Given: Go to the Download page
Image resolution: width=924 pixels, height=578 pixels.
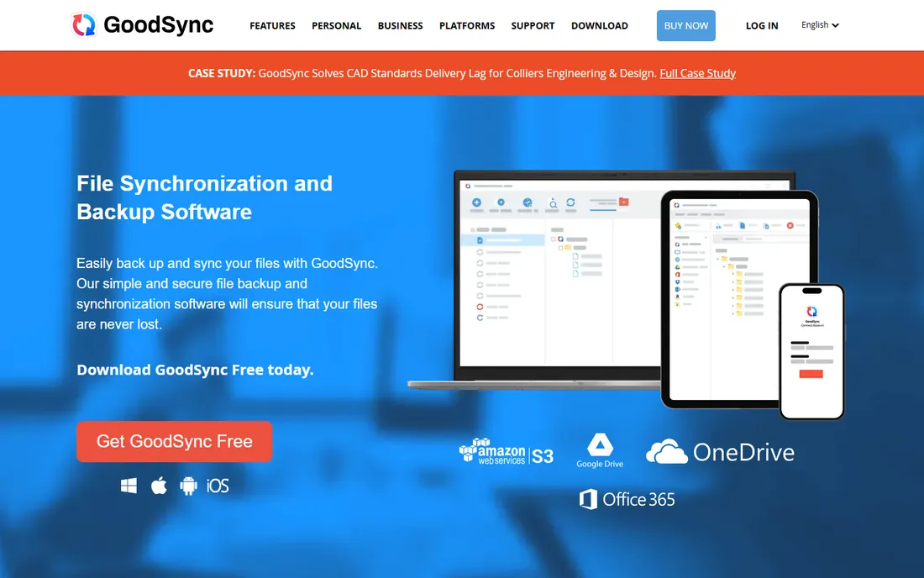Looking at the screenshot, I should pos(599,26).
